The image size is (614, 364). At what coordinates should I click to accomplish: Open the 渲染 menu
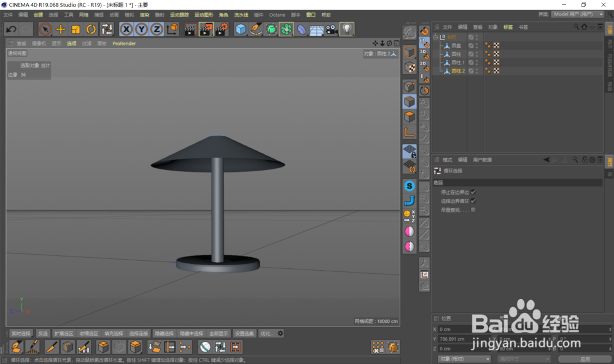(144, 15)
